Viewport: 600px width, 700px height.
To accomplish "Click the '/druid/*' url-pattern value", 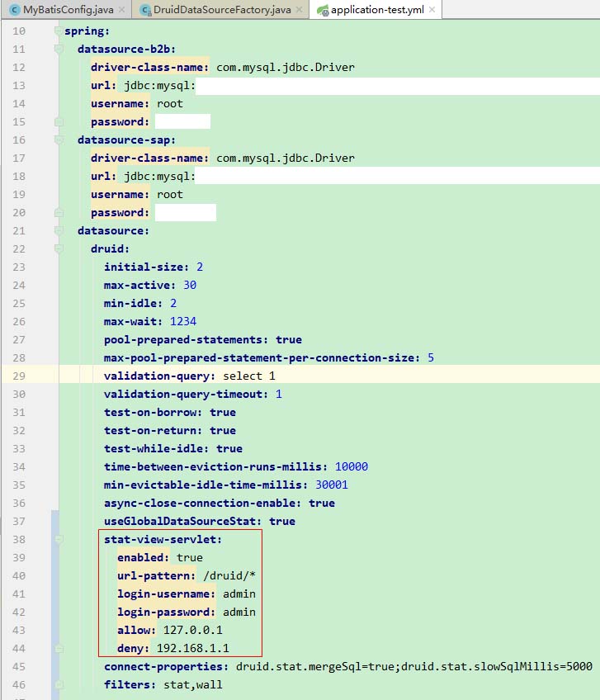I will coord(229,576).
